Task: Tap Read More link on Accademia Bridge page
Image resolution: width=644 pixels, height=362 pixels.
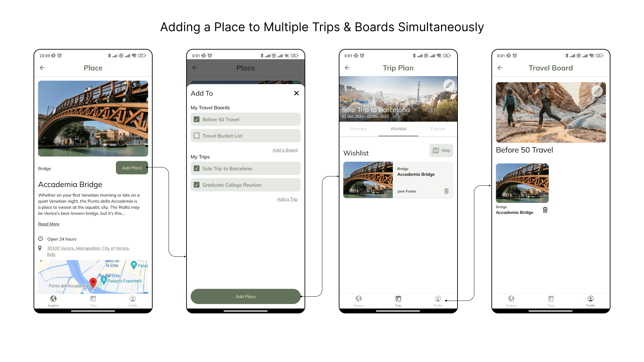Action: point(49,224)
